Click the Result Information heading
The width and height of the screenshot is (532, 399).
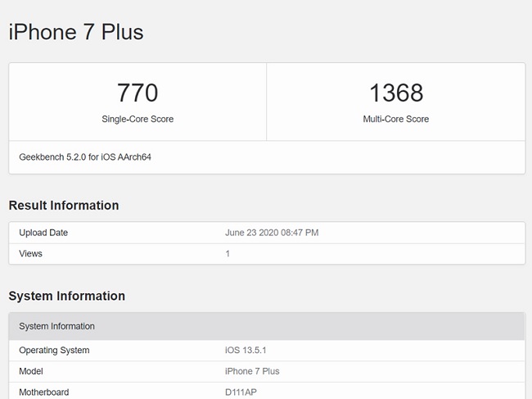(x=64, y=206)
